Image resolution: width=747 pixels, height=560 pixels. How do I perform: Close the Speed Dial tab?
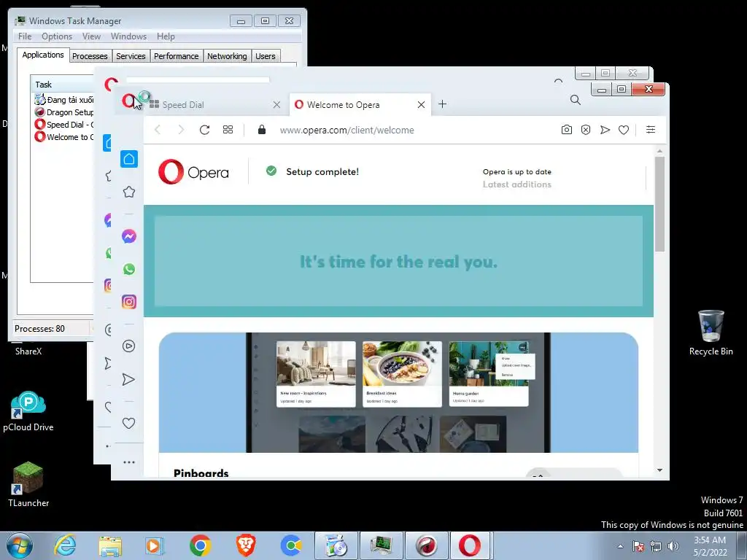click(276, 105)
